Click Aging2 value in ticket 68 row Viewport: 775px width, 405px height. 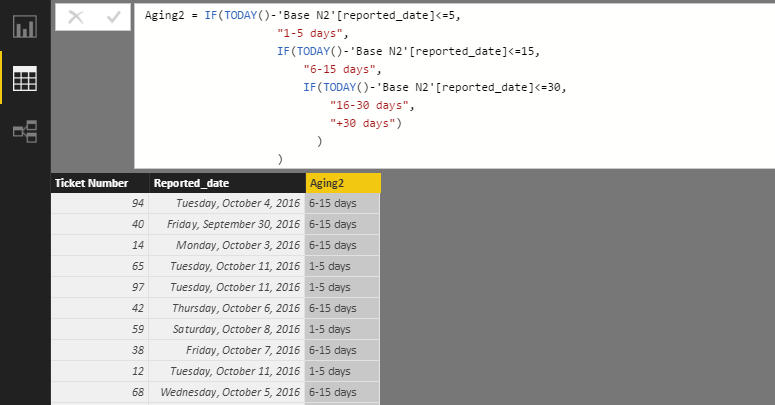(343, 392)
